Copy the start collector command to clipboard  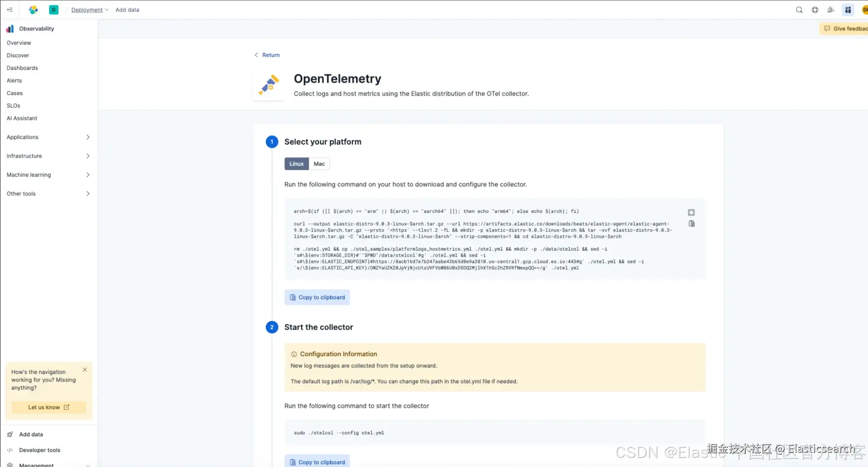(x=317, y=461)
